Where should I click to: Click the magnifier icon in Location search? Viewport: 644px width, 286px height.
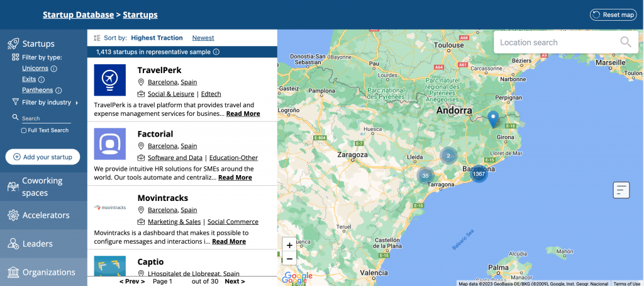[625, 42]
